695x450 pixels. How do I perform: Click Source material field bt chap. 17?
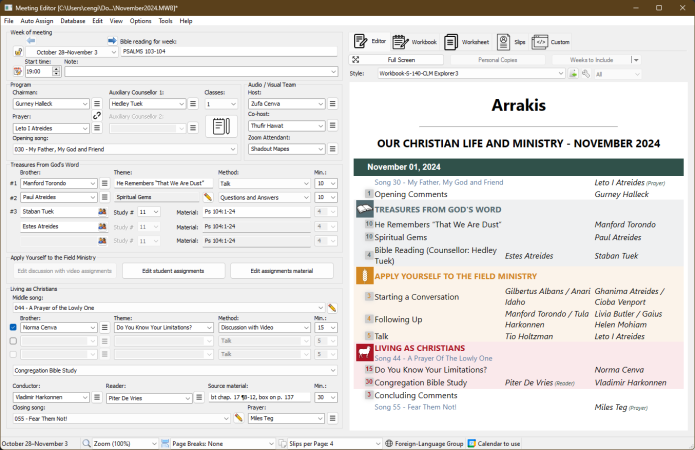(x=259, y=397)
